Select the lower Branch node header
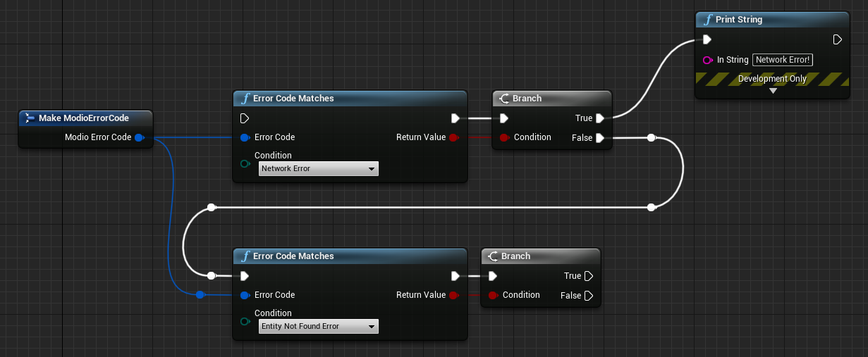The width and height of the screenshot is (868, 357). [x=515, y=256]
